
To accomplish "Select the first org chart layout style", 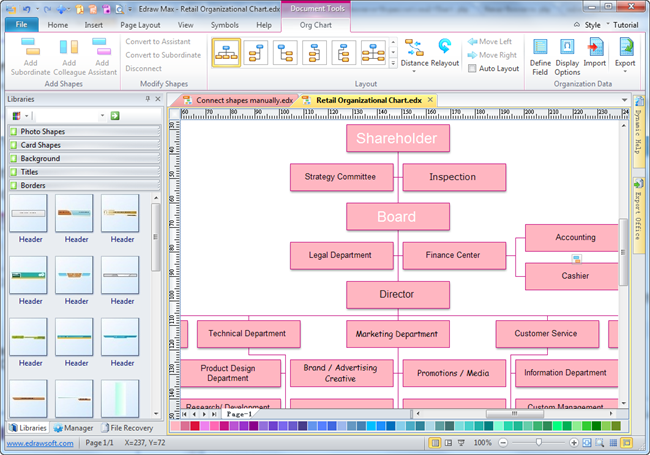I will pos(226,53).
